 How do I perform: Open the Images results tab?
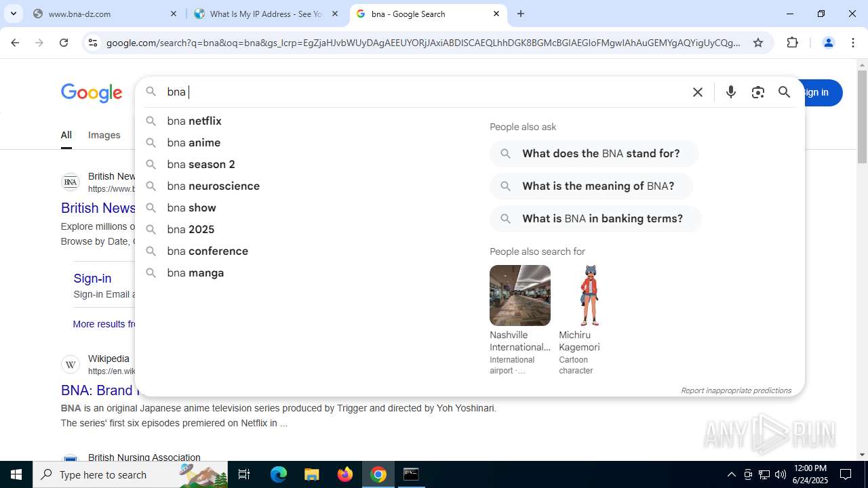(x=104, y=135)
